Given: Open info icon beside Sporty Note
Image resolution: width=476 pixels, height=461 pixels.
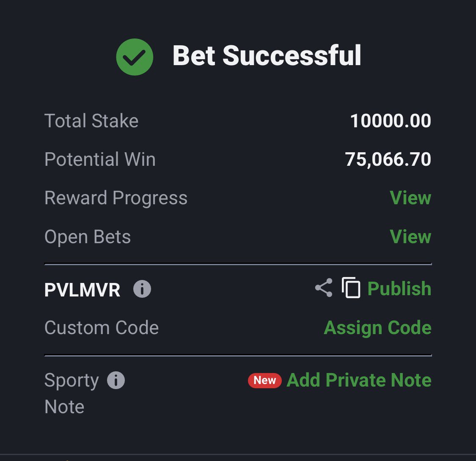Looking at the screenshot, I should pos(116,380).
